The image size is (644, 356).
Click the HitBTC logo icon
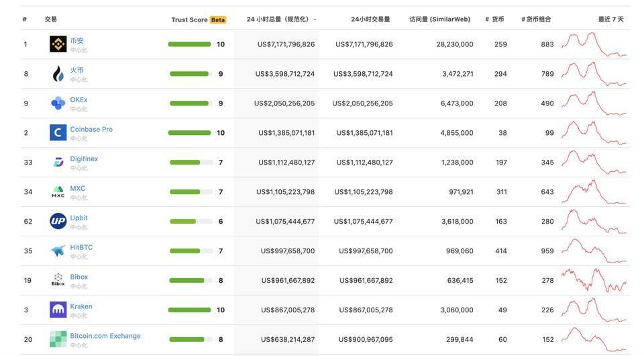pyautogui.click(x=58, y=251)
